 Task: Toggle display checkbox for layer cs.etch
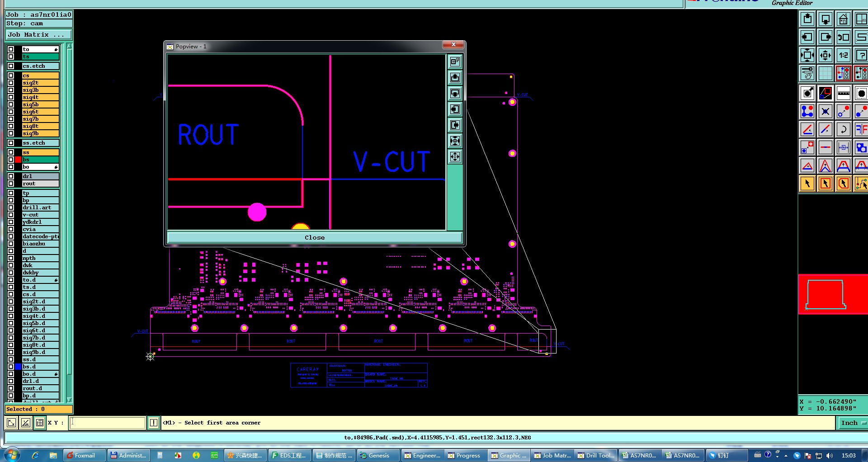coord(11,66)
